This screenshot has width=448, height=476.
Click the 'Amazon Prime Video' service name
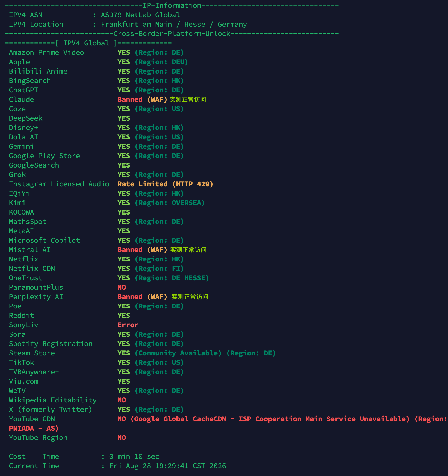click(46, 52)
